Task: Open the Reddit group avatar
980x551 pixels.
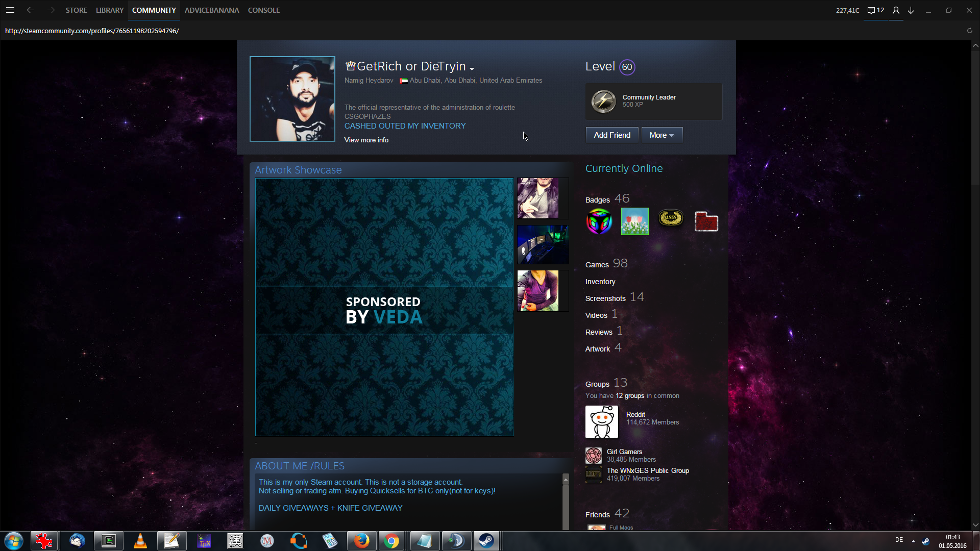Action: pos(601,422)
